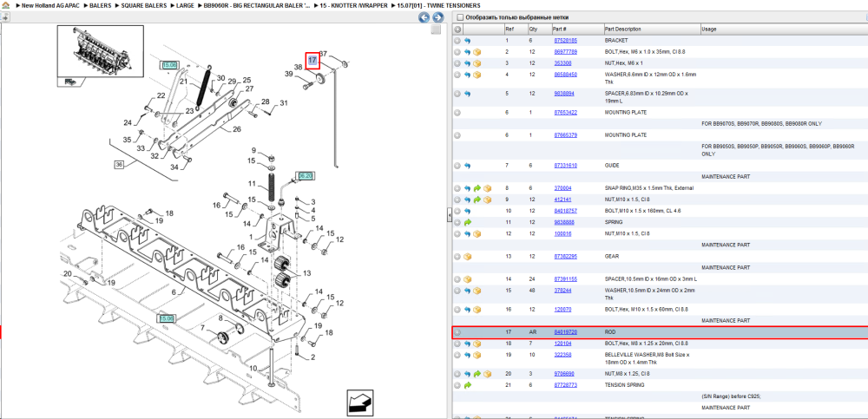
Task: Click the green arrow for SNAP RING row
Action: point(477,188)
